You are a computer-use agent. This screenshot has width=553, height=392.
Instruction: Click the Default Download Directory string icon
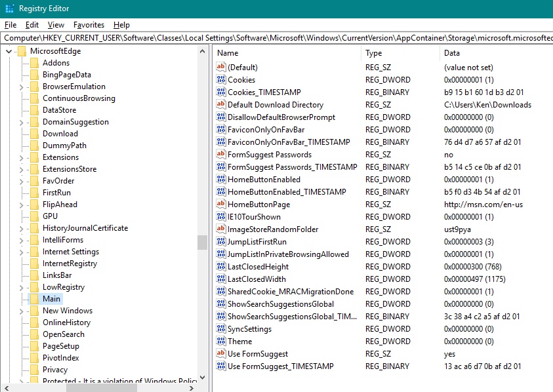pyautogui.click(x=221, y=104)
